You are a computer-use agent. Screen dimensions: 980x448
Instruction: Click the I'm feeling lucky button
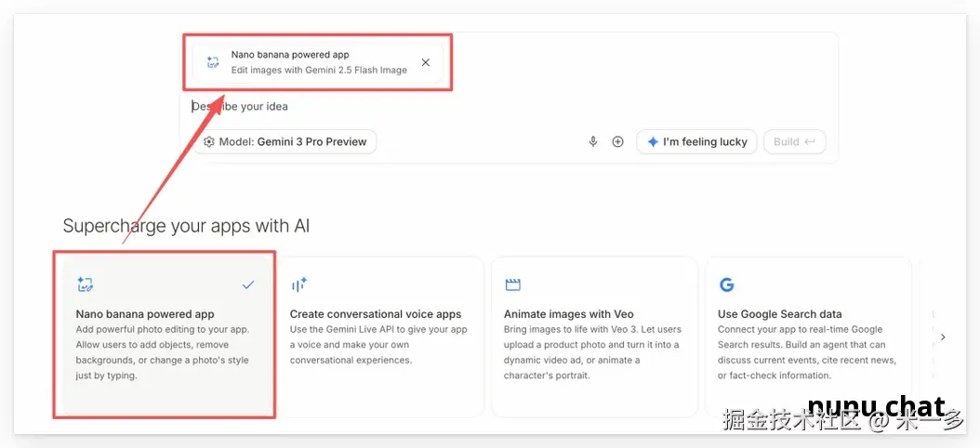click(x=696, y=142)
